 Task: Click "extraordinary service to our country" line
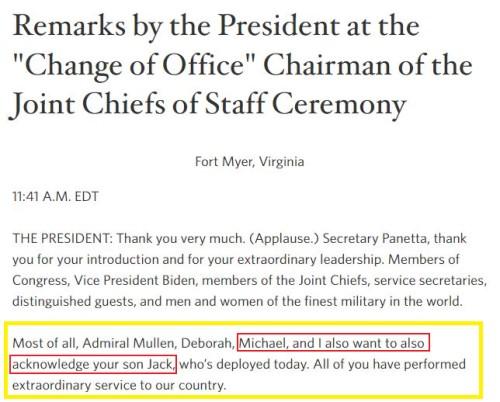119,385
